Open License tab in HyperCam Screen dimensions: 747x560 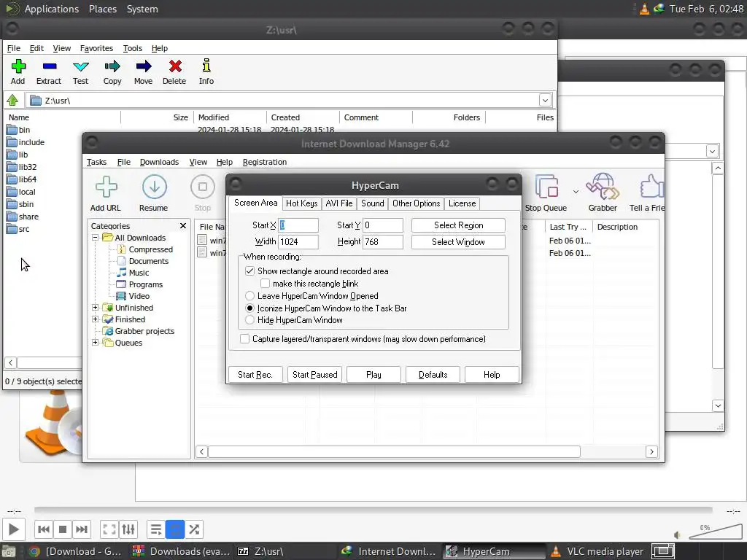coord(462,203)
